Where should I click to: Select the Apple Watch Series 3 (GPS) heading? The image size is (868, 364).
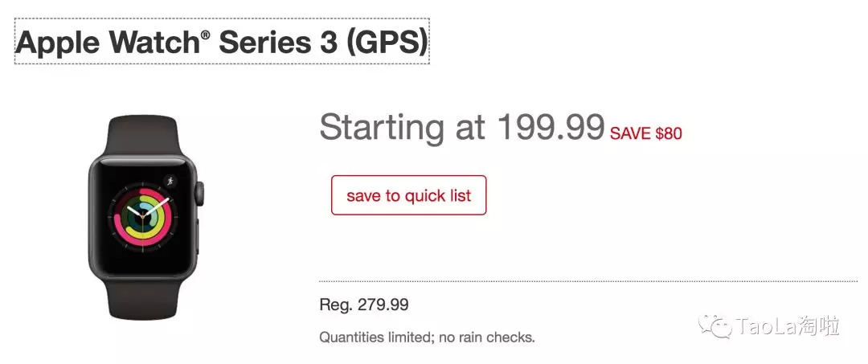[x=222, y=42]
